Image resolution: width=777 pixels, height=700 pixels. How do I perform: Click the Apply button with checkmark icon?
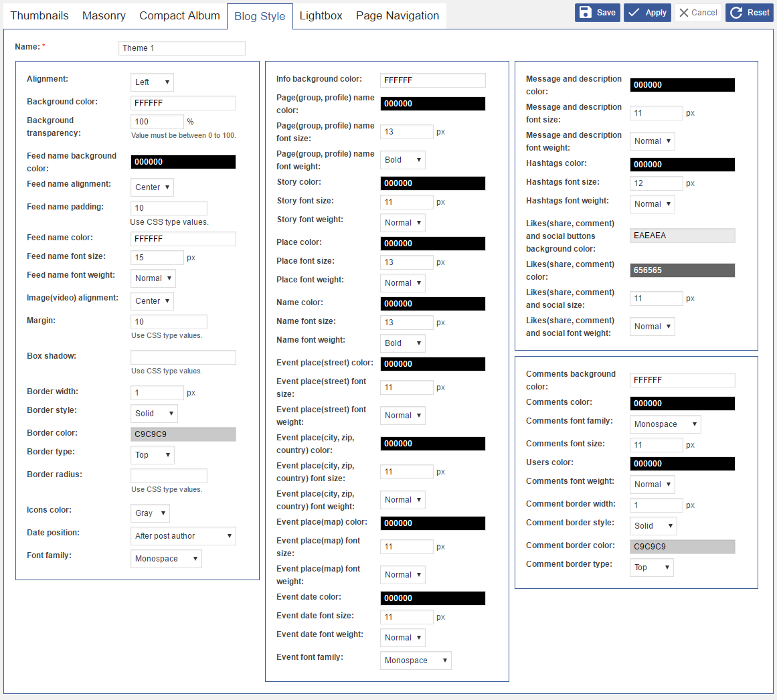click(647, 13)
